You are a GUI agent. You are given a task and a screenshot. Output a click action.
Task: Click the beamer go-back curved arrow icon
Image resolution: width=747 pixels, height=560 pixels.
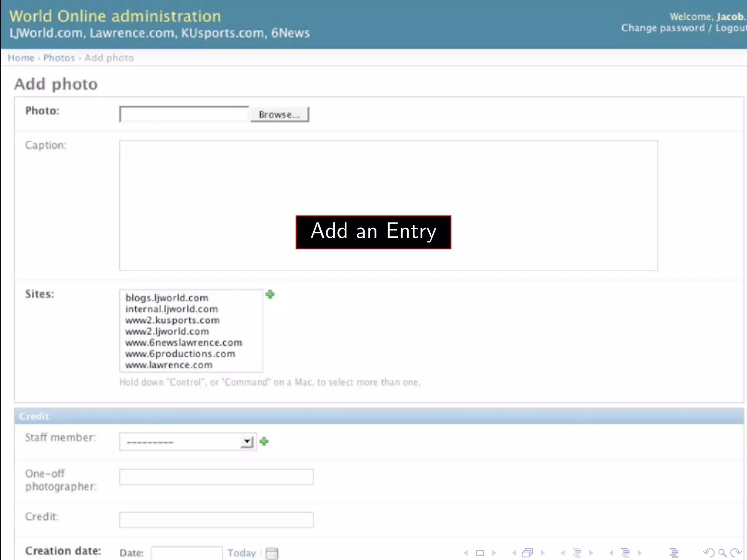click(x=709, y=553)
